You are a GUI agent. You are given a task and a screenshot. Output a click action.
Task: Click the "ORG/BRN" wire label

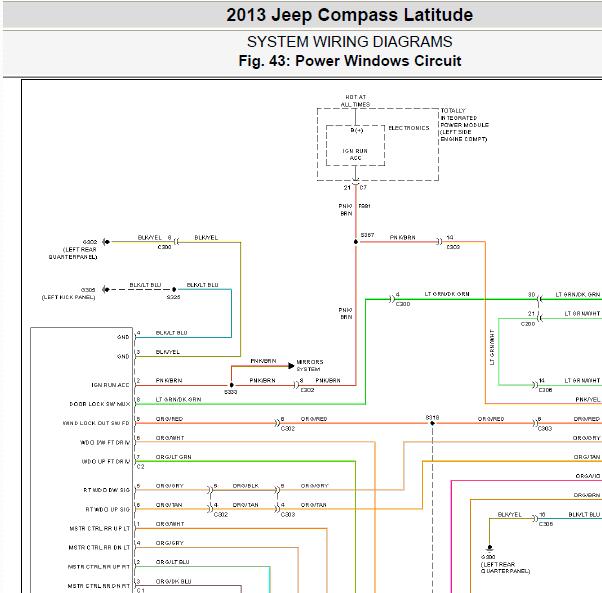click(587, 495)
